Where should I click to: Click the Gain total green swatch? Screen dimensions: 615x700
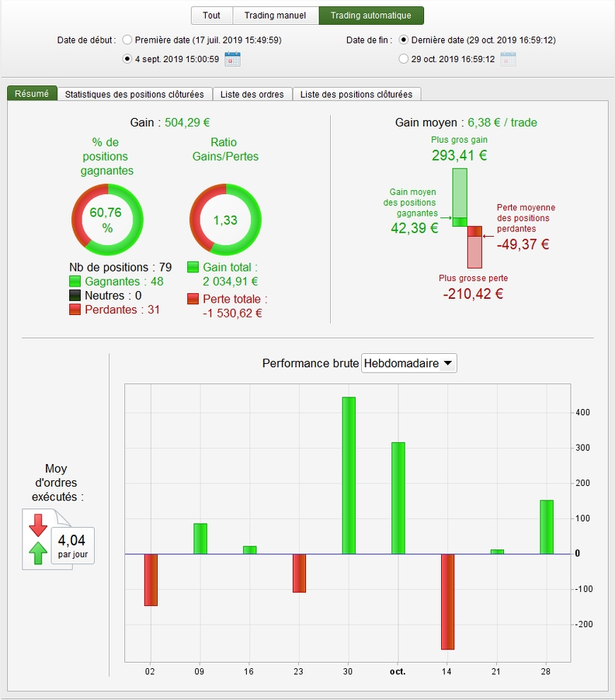193,267
